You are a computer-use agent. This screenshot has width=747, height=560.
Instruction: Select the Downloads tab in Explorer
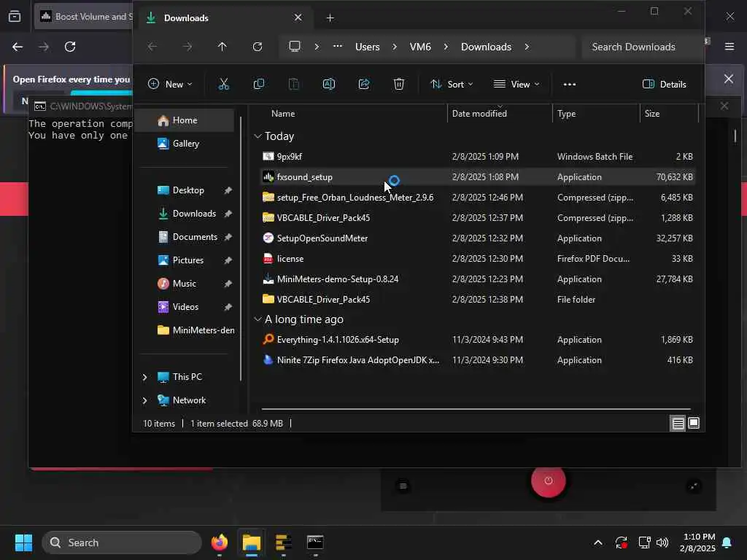(224, 17)
